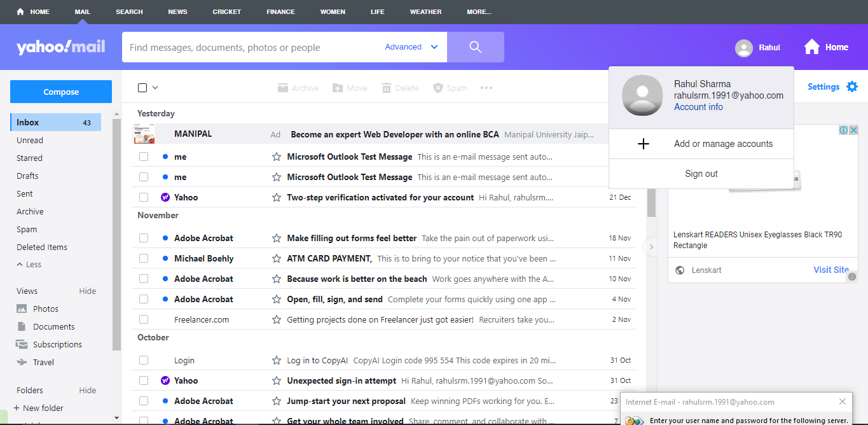
Task: Open the select-all dropdown arrow
Action: [155, 88]
